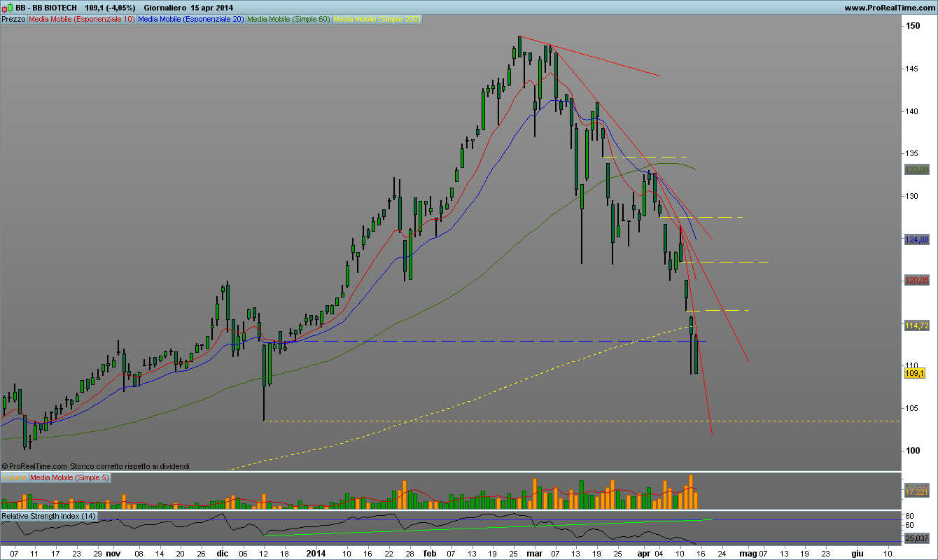Click the mar month label on time axis
This screenshot has height=560, width=938.
point(534,553)
